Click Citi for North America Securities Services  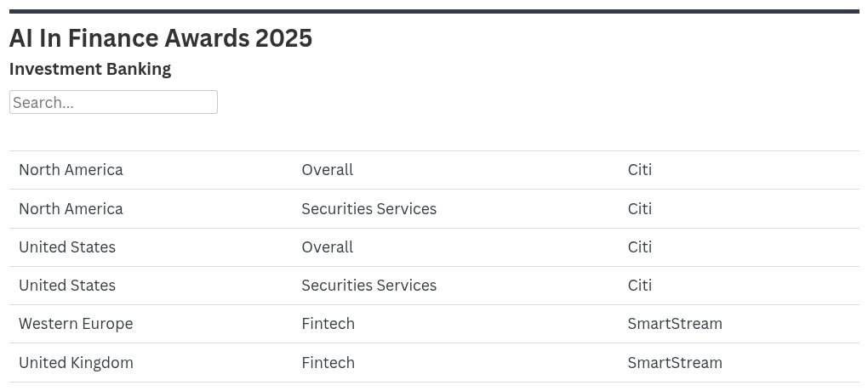click(x=639, y=209)
